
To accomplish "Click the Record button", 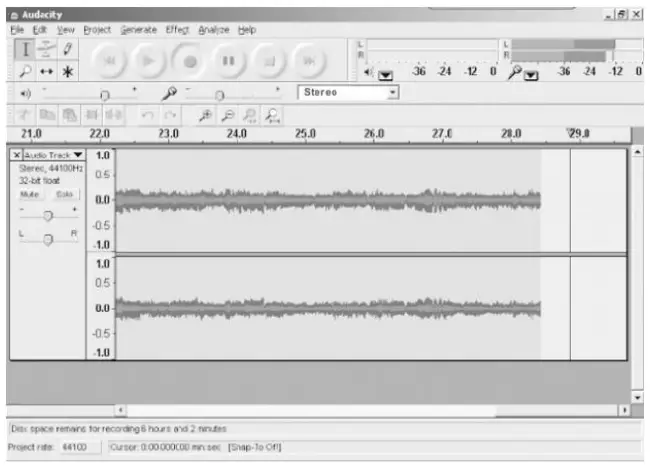I will coord(189,61).
